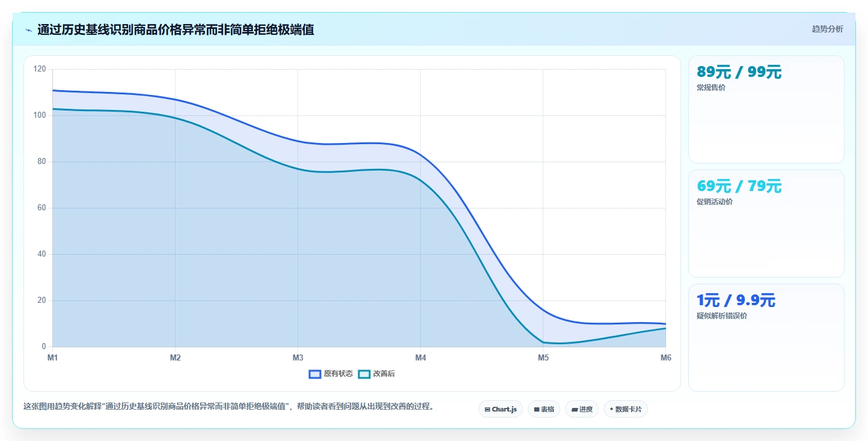The height and width of the screenshot is (441, 868).
Task: Click the M3 x-axis label
Action: pyautogui.click(x=298, y=357)
